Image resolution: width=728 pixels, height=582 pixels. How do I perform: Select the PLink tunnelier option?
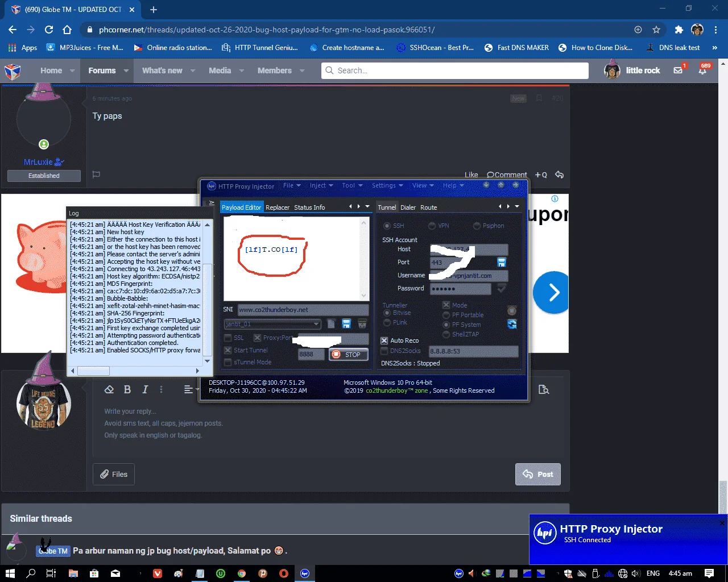(387, 322)
